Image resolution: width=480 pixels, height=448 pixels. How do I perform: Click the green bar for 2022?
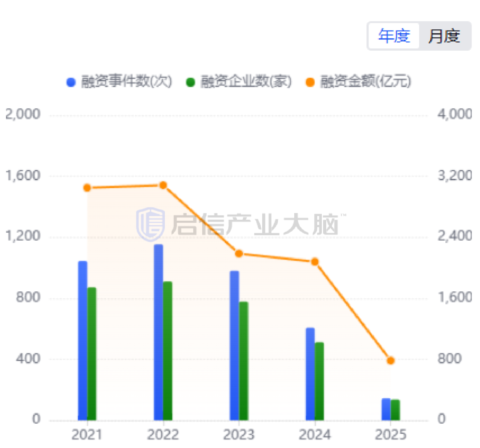[x=168, y=351]
